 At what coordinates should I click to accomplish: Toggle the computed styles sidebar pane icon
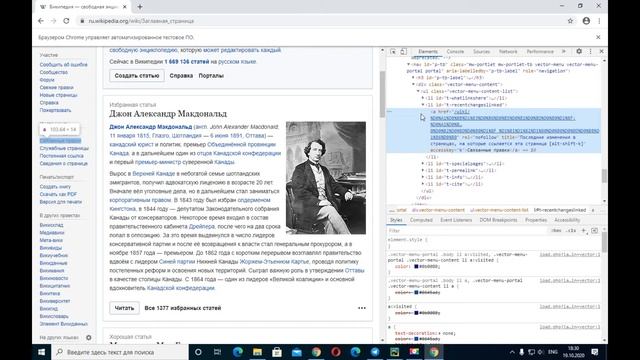coord(594,231)
